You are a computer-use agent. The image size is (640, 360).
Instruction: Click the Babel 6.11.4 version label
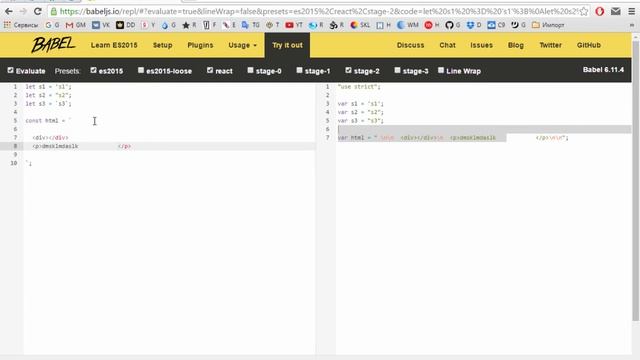tap(603, 70)
